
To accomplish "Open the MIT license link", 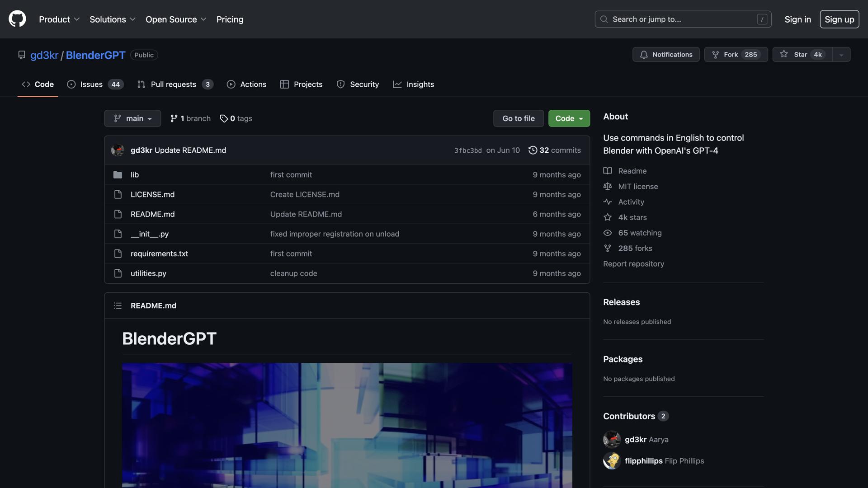I will [x=638, y=187].
